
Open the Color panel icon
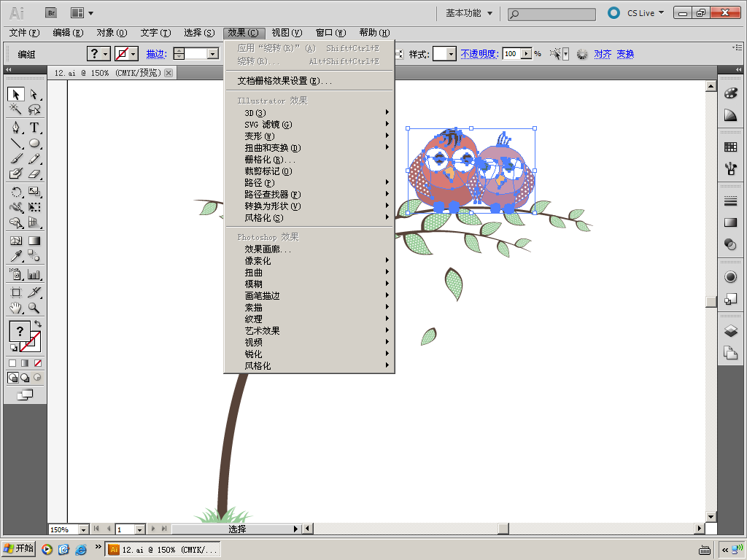coord(730,93)
